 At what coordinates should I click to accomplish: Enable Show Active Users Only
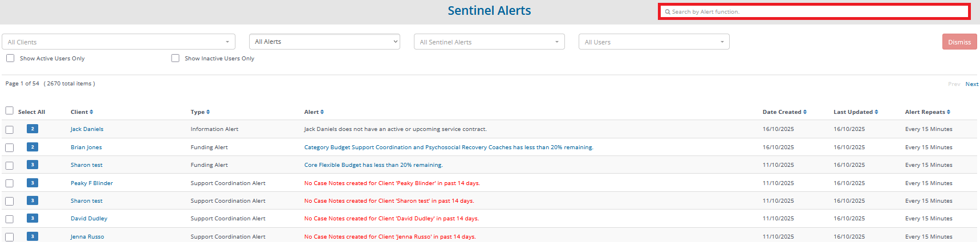pos(10,58)
